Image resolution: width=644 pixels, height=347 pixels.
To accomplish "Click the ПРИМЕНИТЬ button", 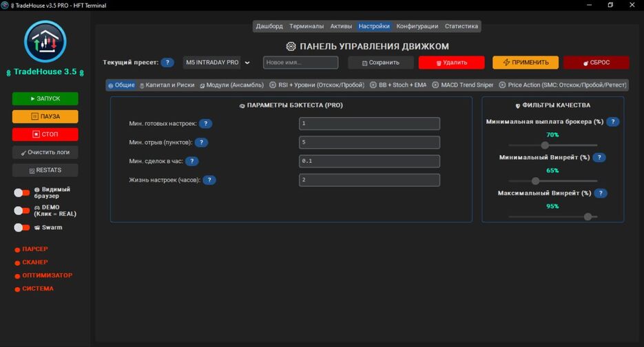I will (x=526, y=63).
